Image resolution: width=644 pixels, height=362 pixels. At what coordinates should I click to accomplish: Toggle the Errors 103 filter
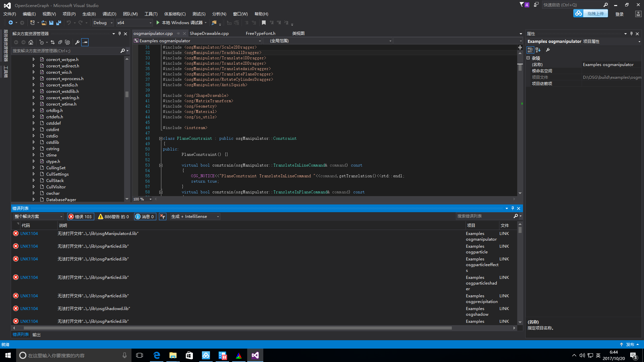pos(80,217)
